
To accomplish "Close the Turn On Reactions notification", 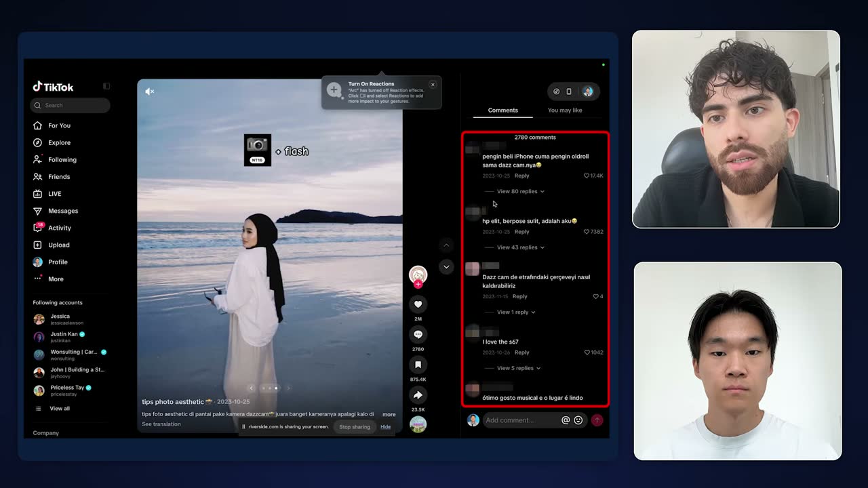I will click(433, 85).
